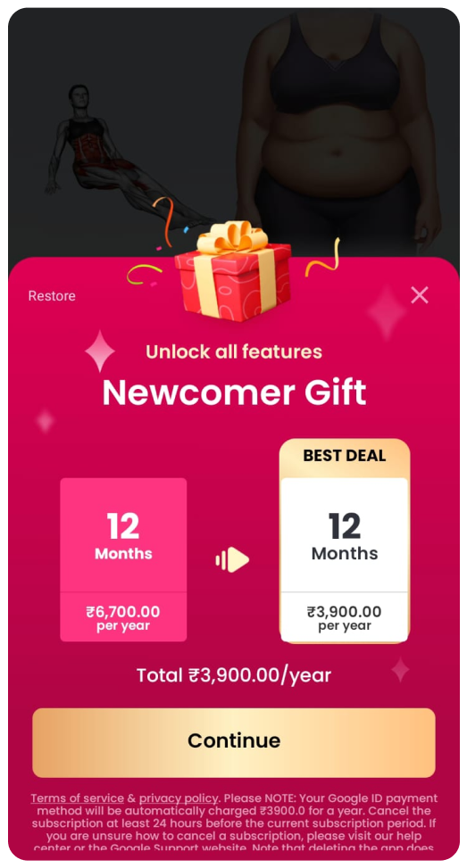Screen dimensions: 467x868
Task: Tap the Newcomer Gift heading
Action: tap(234, 393)
